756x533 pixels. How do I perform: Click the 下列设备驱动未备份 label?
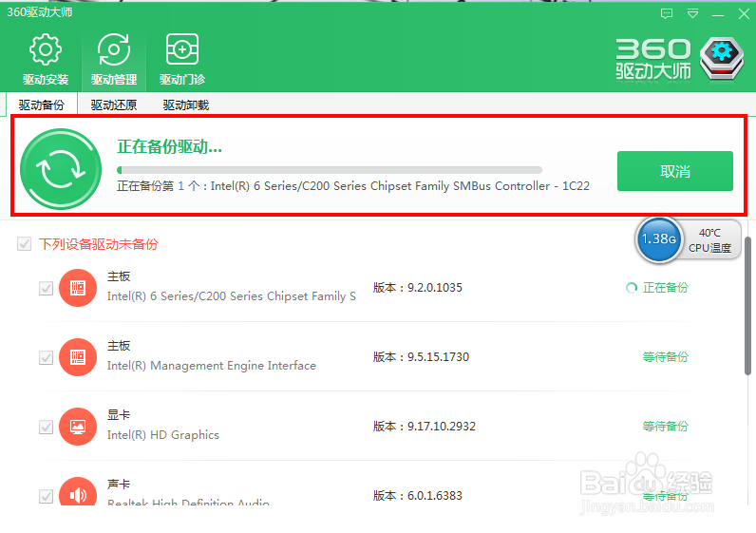99,244
